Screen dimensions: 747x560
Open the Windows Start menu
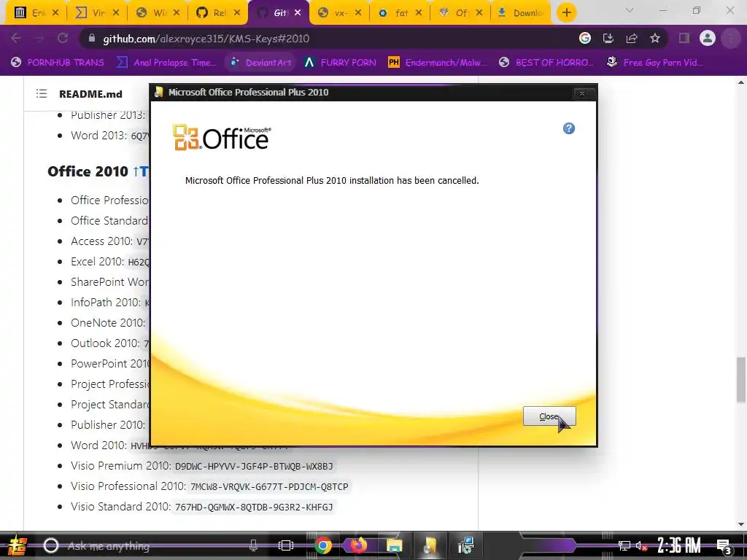(17, 545)
